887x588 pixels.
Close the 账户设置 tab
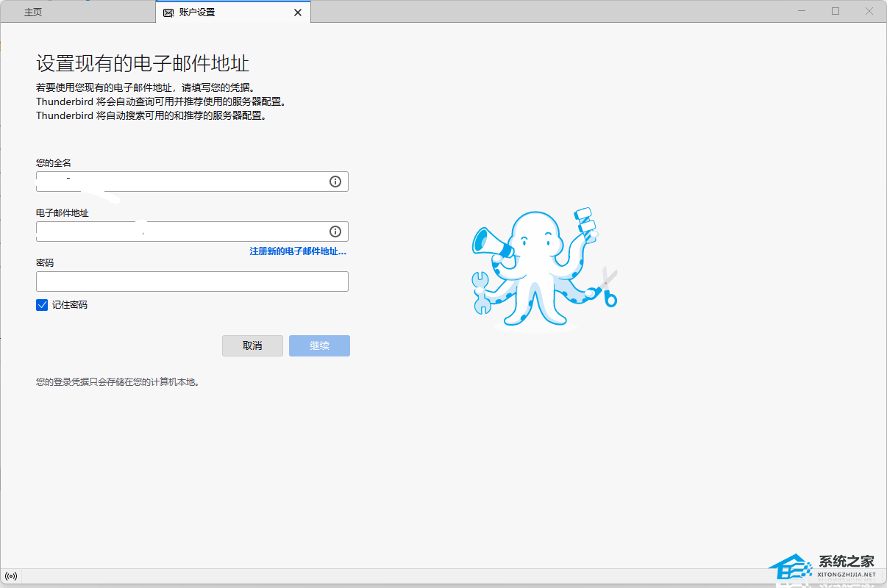click(297, 12)
